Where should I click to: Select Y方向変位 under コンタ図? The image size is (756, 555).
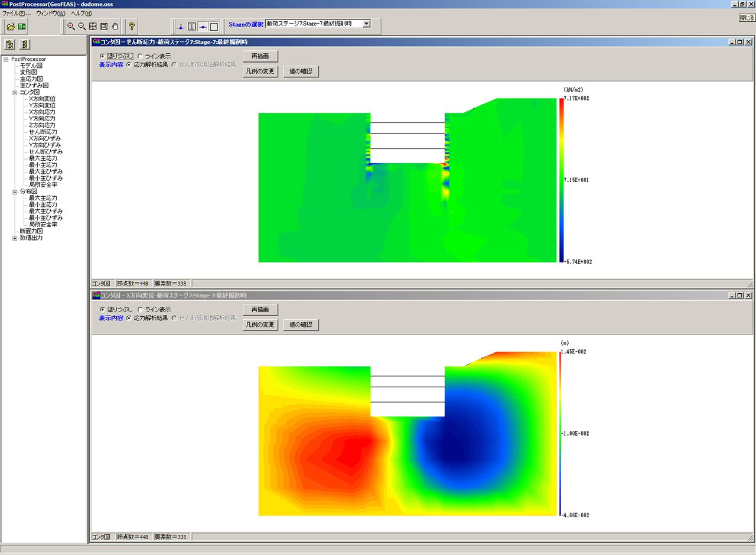43,105
